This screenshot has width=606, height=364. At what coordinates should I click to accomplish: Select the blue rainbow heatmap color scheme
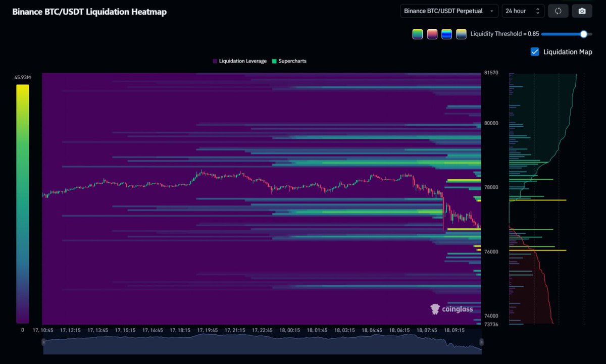446,34
